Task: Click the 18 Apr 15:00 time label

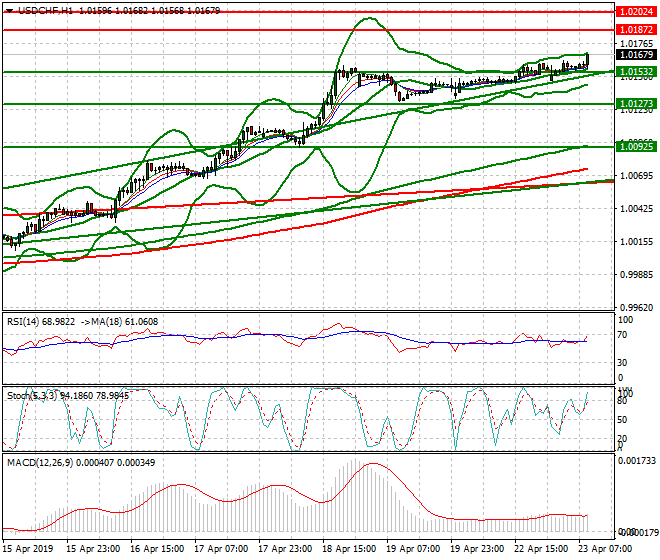Action: coord(349,549)
